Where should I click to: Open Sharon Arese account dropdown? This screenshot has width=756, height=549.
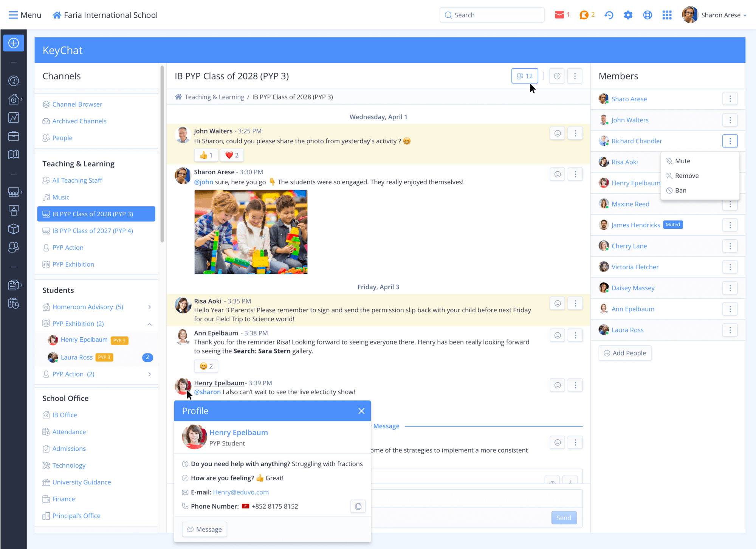(714, 15)
